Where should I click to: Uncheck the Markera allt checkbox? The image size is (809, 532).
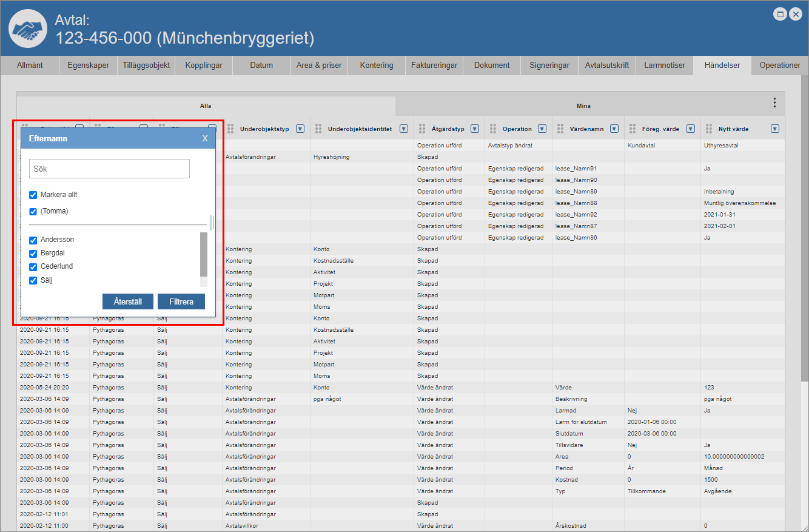click(33, 195)
